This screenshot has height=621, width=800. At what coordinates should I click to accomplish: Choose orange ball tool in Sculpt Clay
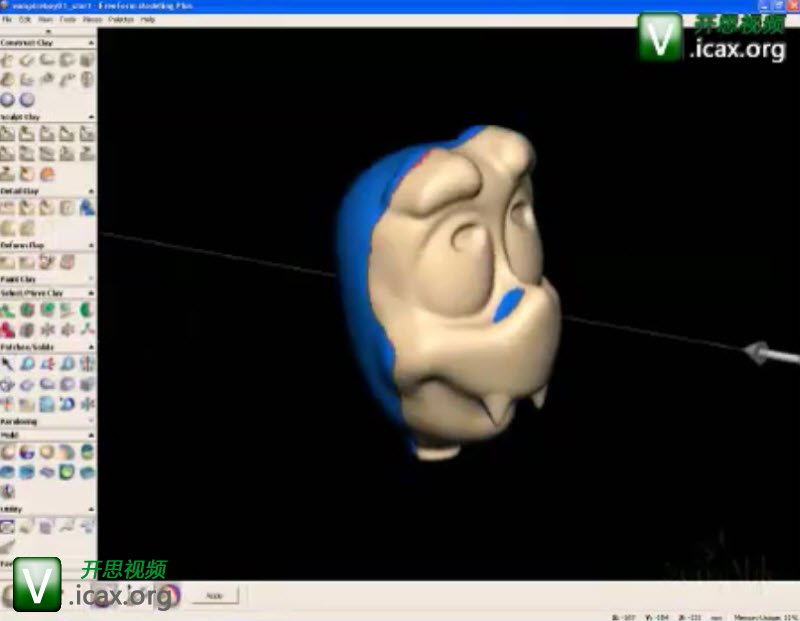click(47, 174)
